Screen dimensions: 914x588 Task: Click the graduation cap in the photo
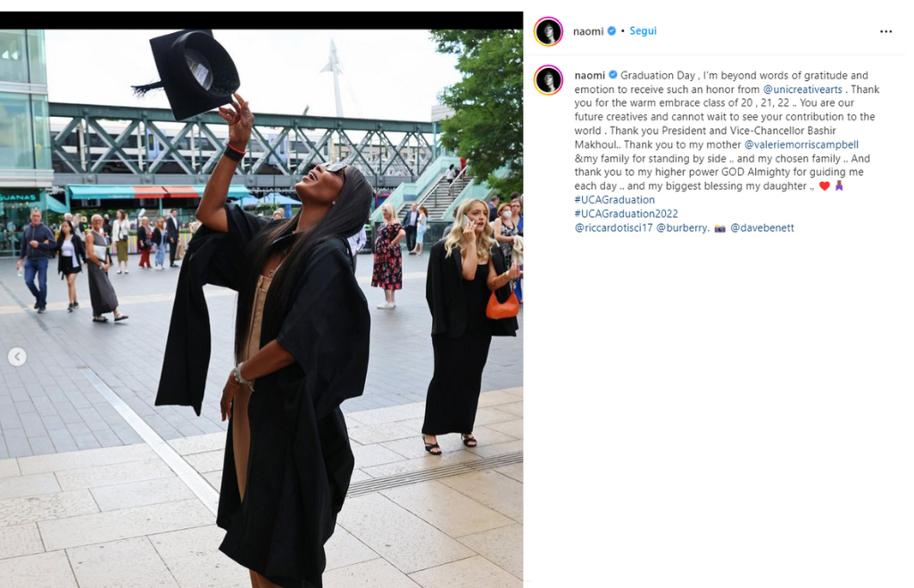point(190,73)
